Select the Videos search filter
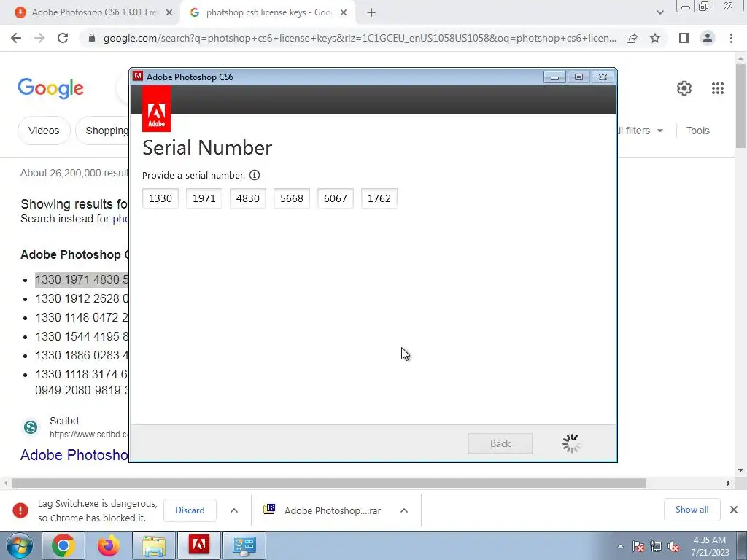The height and width of the screenshot is (560, 747). (x=44, y=131)
